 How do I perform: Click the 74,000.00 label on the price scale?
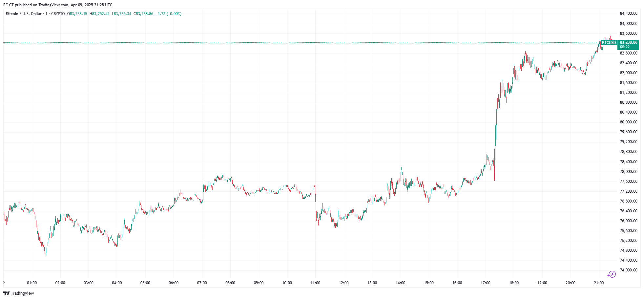tap(628, 270)
